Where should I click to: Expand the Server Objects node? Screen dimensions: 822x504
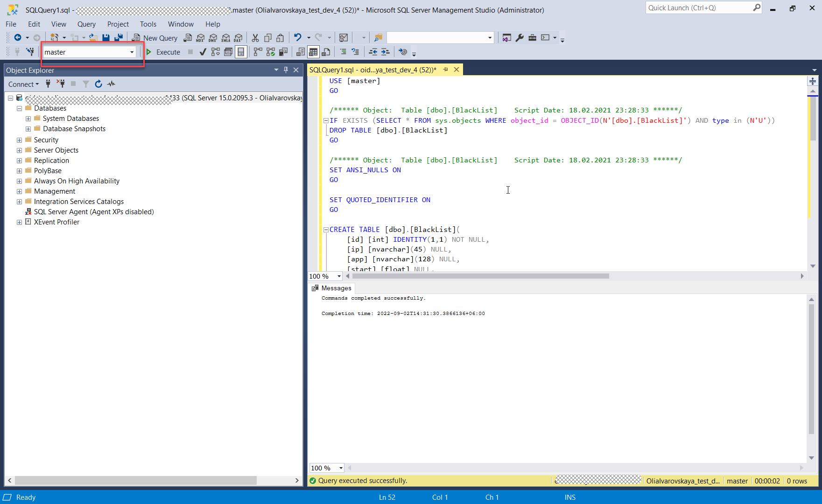19,150
